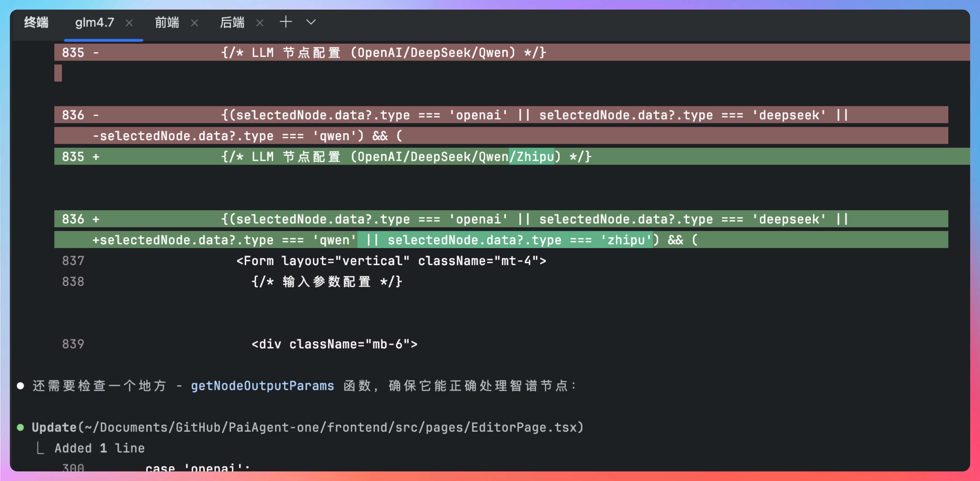Click the div className mb-6 line 839
980x481 pixels.
click(x=334, y=344)
